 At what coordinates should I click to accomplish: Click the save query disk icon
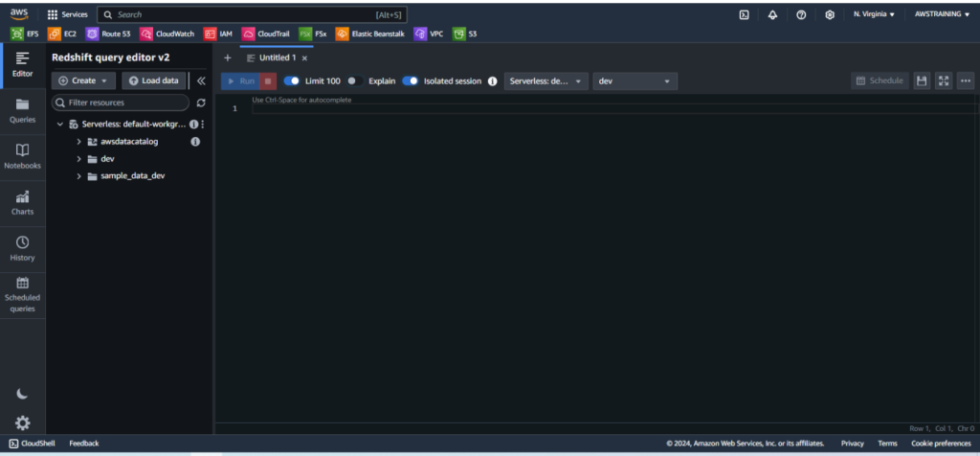click(x=921, y=81)
